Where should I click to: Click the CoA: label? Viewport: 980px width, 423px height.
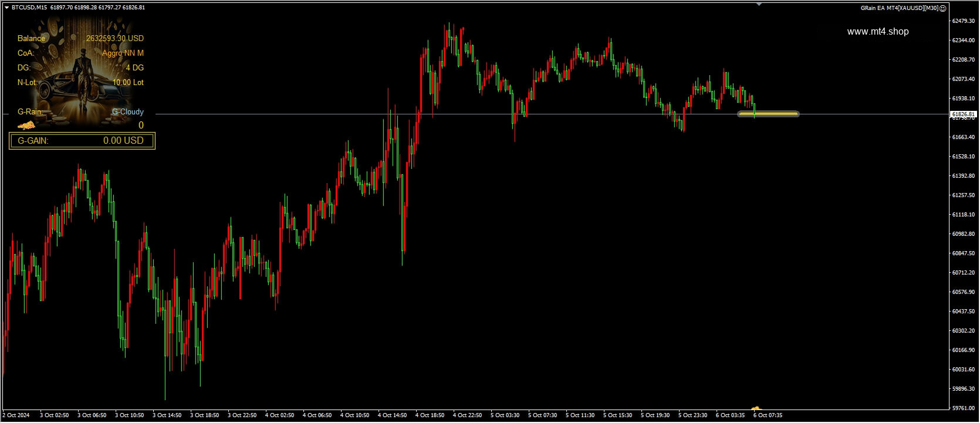(26, 53)
